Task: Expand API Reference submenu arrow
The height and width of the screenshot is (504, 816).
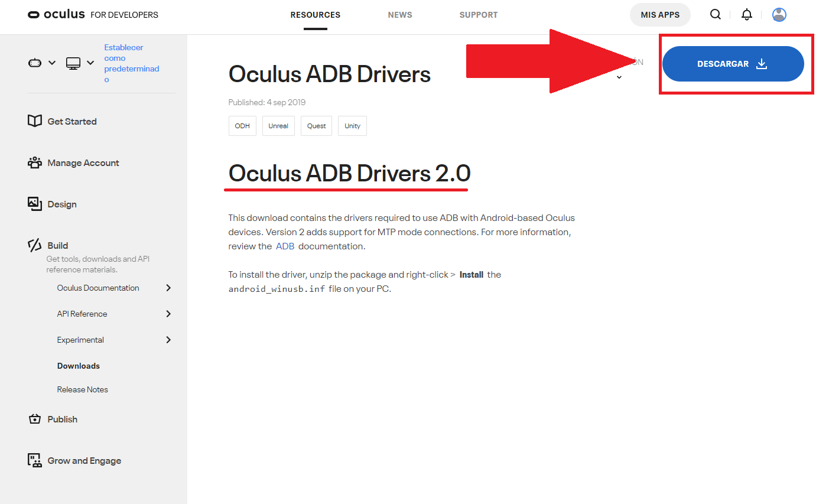Action: 168,314
